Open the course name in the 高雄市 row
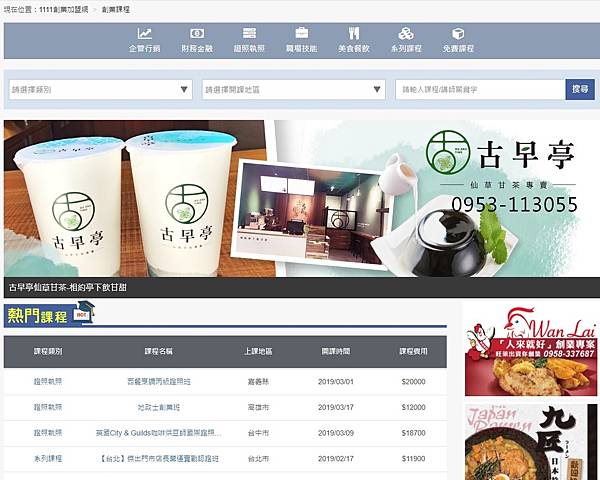This screenshot has width=600, height=480. [x=158, y=407]
